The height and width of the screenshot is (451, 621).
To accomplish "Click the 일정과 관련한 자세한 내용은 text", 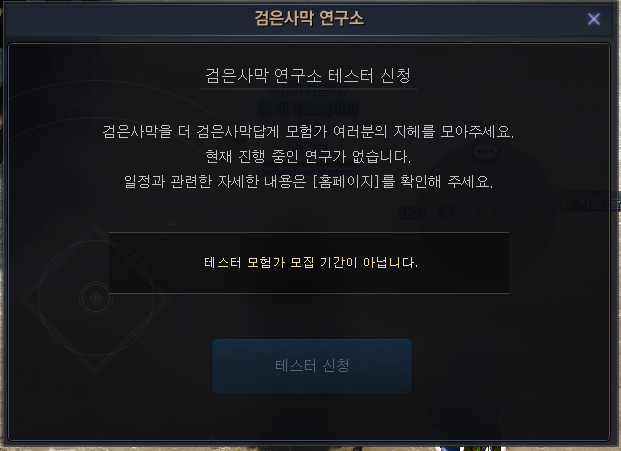I will (x=215, y=182).
